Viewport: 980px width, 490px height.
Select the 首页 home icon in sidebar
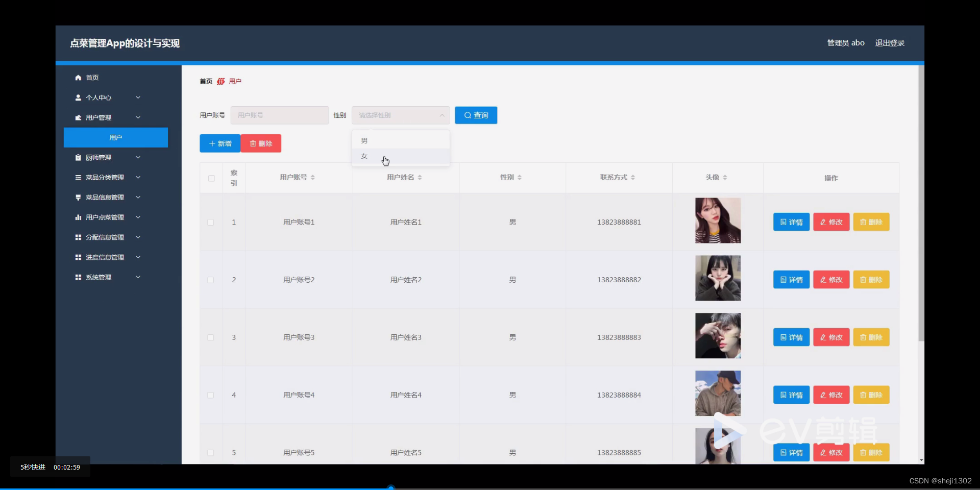(x=78, y=77)
